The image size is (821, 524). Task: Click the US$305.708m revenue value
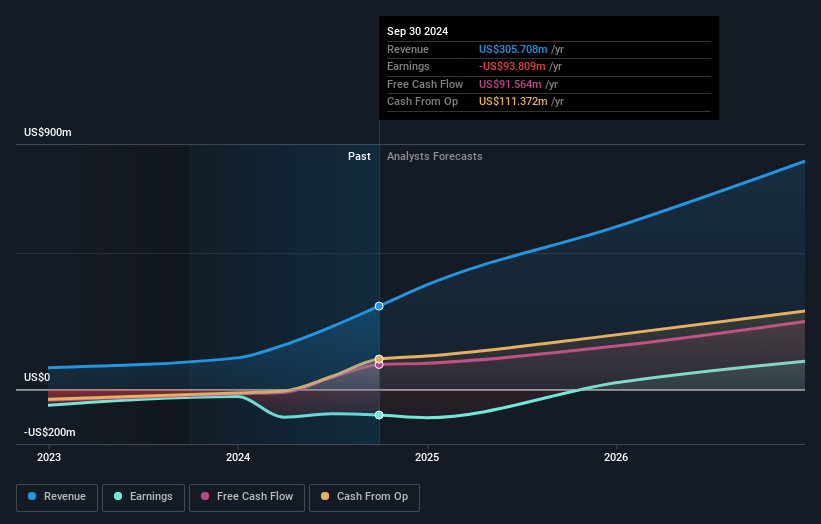pyautogui.click(x=513, y=49)
